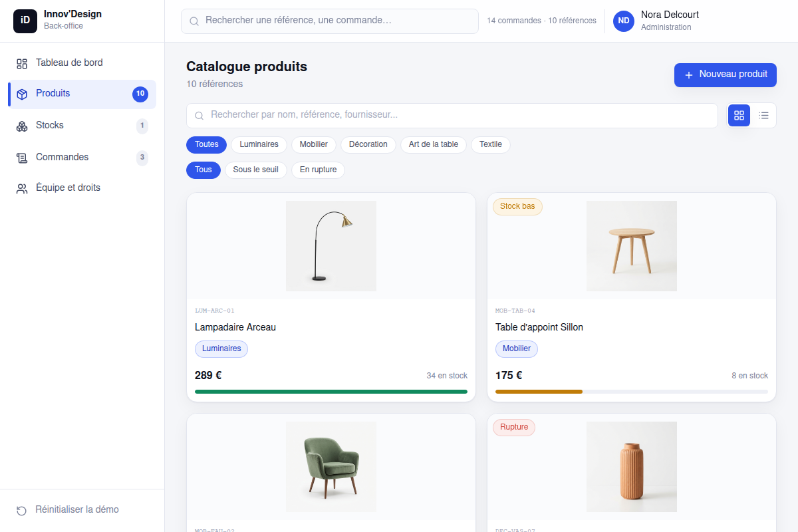The image size is (798, 532).
Task: Open the terracotta vase thumbnail
Action: (x=632, y=467)
